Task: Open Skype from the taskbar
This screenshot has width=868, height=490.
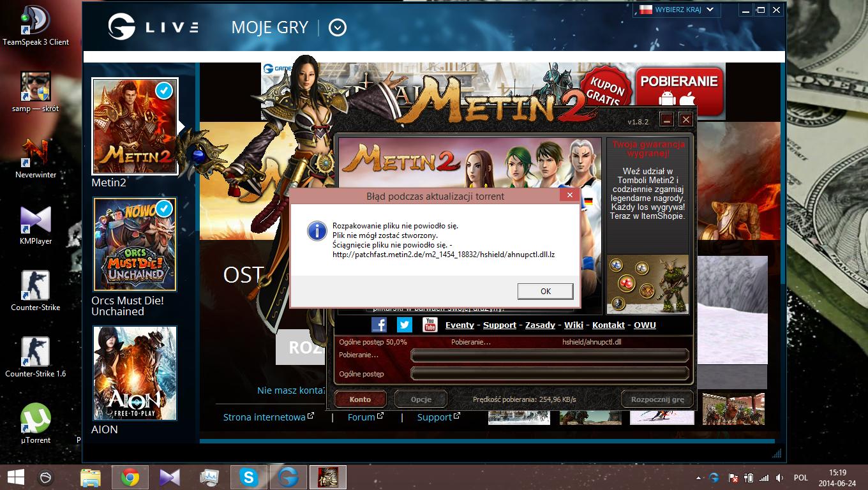Action: pos(249,477)
